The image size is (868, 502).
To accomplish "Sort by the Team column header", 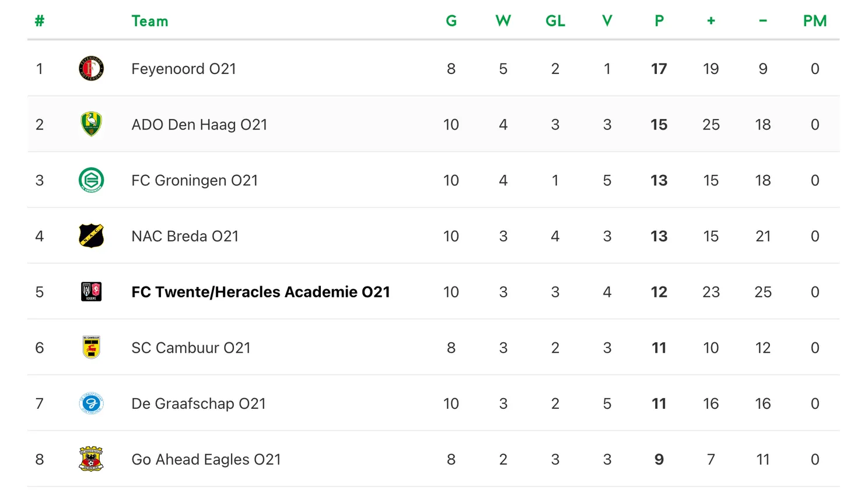I will tap(150, 22).
